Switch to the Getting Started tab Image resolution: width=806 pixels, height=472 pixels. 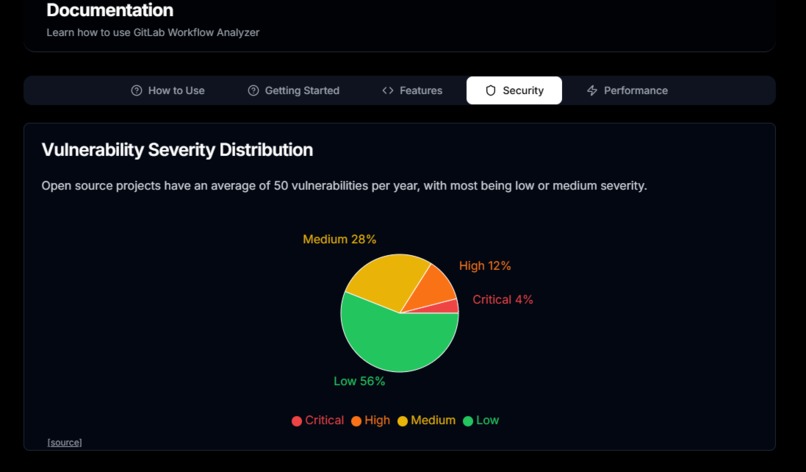[294, 90]
